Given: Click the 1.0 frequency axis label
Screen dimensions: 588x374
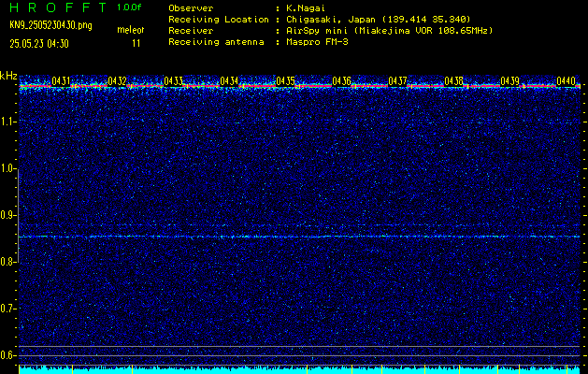Looking at the screenshot, I should click(8, 168).
